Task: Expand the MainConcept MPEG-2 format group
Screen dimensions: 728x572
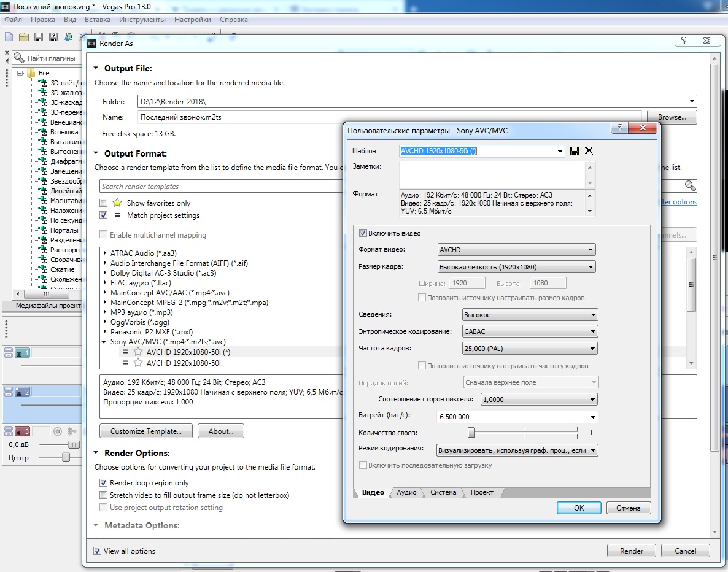Action: pyautogui.click(x=105, y=303)
